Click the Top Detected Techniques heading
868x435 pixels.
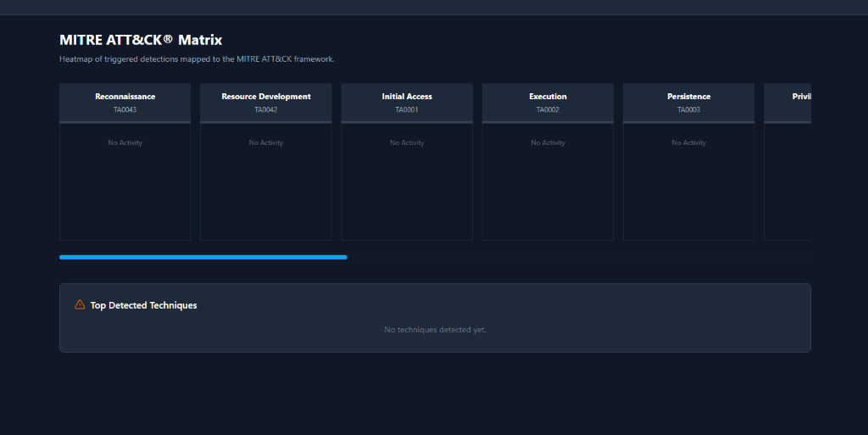coord(143,305)
